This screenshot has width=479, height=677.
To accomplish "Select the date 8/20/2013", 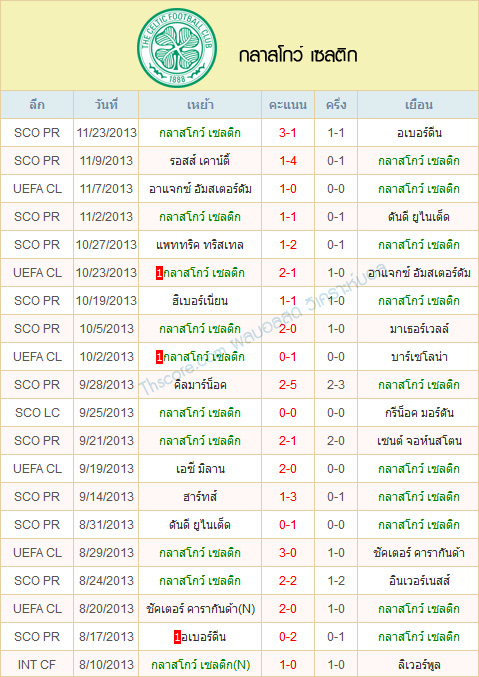I will (x=106, y=609).
